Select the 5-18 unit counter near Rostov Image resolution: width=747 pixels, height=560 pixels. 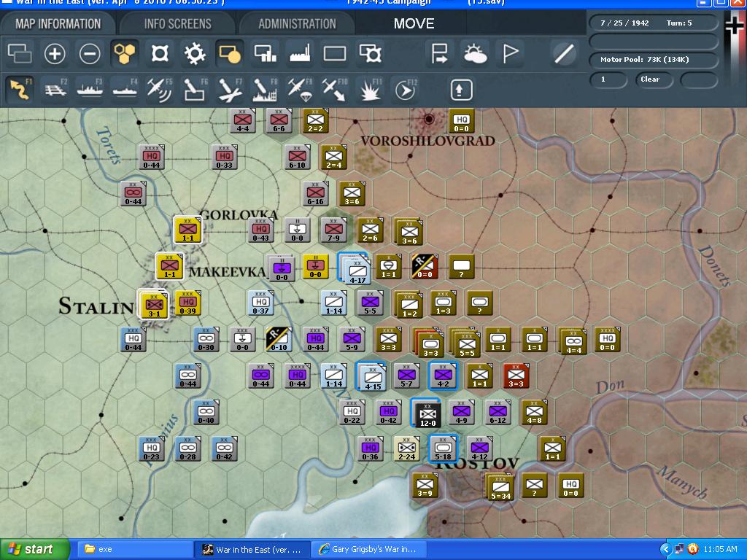tap(443, 448)
